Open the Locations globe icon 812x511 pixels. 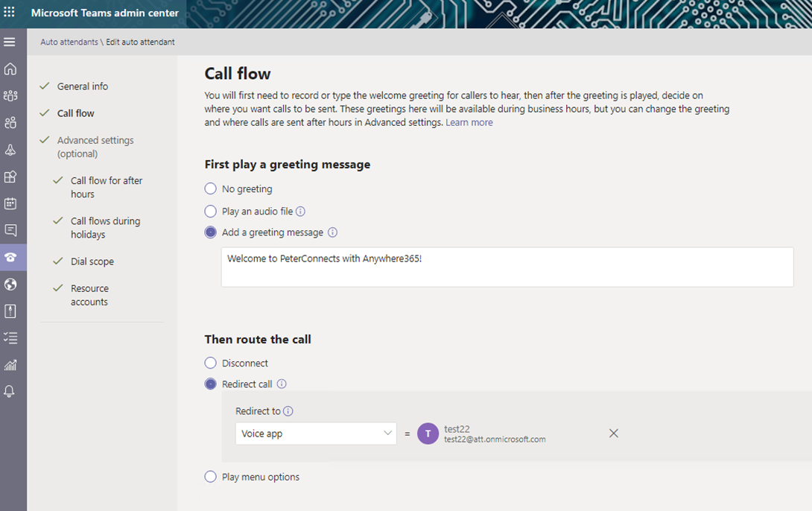[x=10, y=284]
